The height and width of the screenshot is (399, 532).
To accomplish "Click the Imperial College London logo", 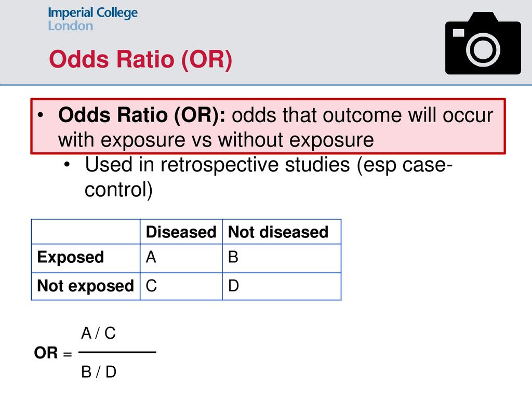I will point(92,19).
